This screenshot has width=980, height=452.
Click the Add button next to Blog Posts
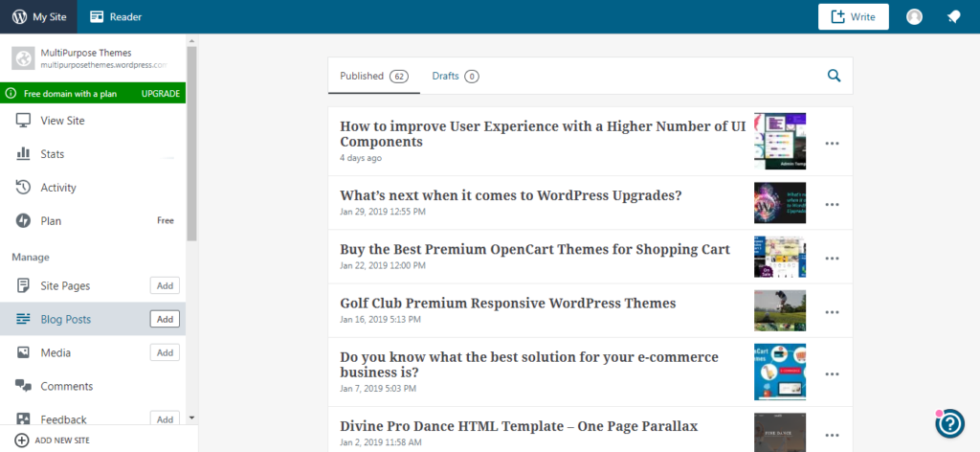coord(165,319)
